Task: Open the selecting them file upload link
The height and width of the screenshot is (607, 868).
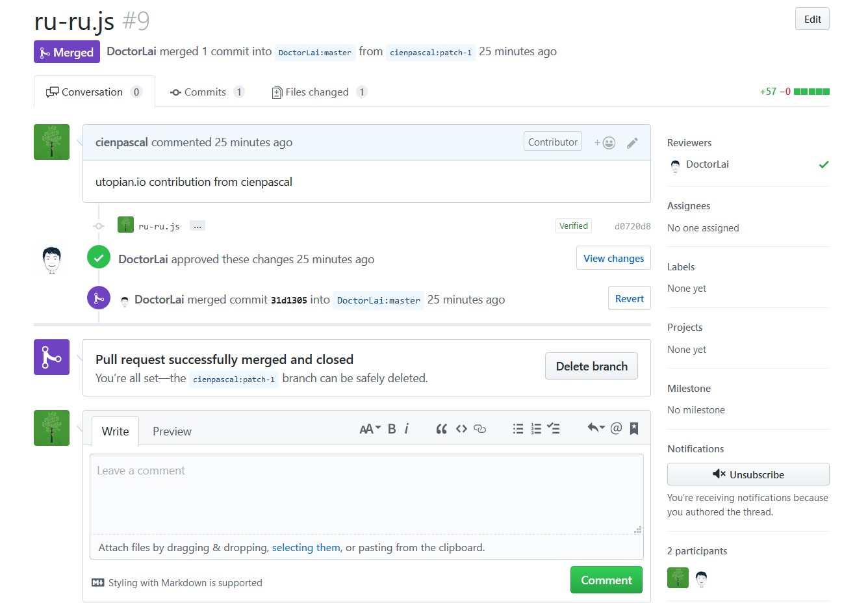Action: [x=306, y=547]
